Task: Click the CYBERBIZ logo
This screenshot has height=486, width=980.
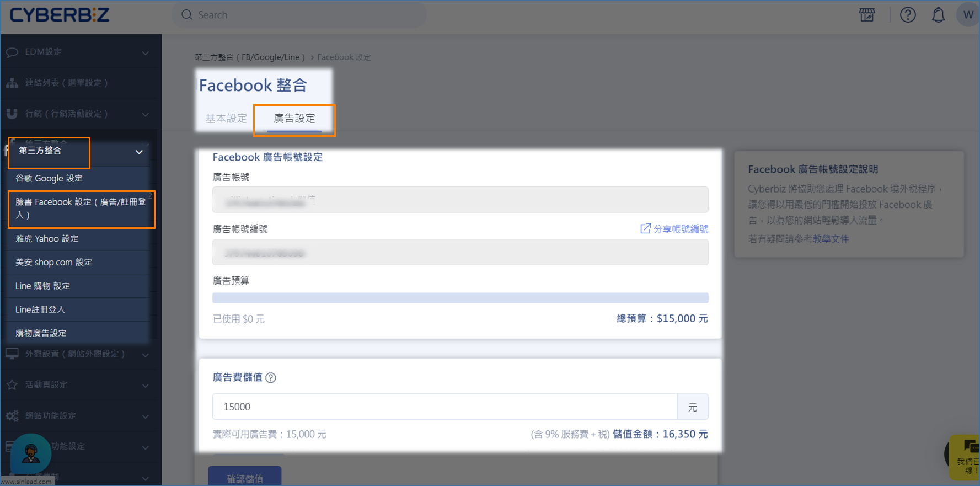Action: (60, 15)
